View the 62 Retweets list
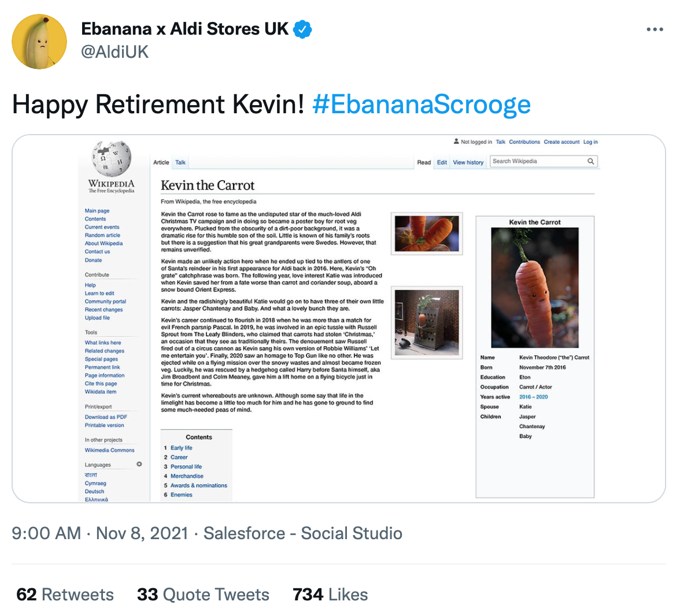680x616 pixels. pos(65,594)
